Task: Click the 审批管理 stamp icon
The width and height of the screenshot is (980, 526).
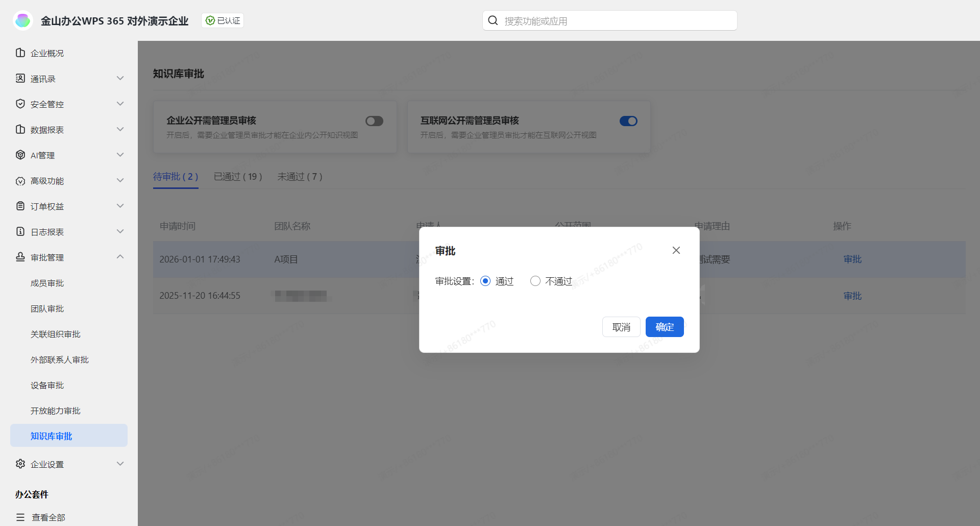Action: 20,257
